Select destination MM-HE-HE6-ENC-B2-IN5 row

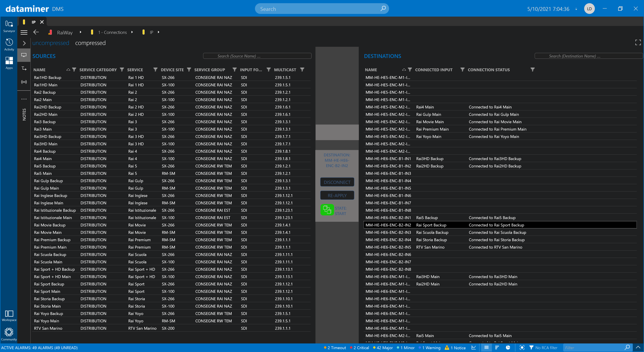(500, 247)
